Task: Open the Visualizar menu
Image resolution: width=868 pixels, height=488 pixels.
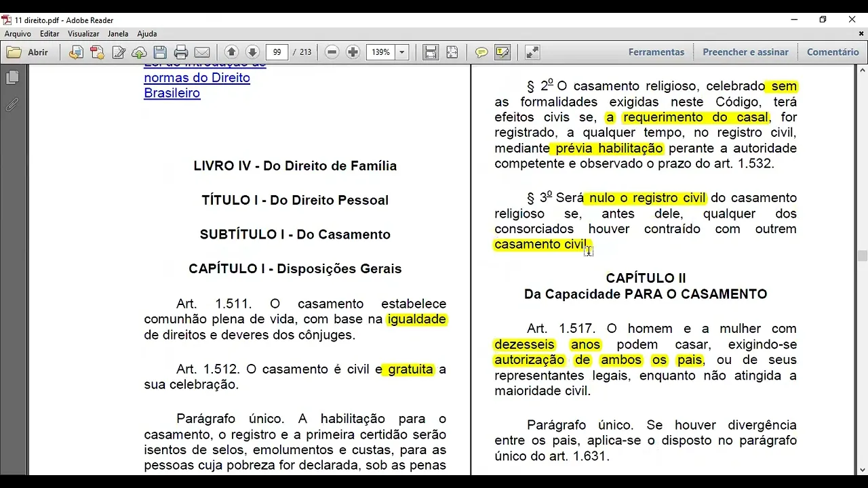Action: tap(83, 33)
